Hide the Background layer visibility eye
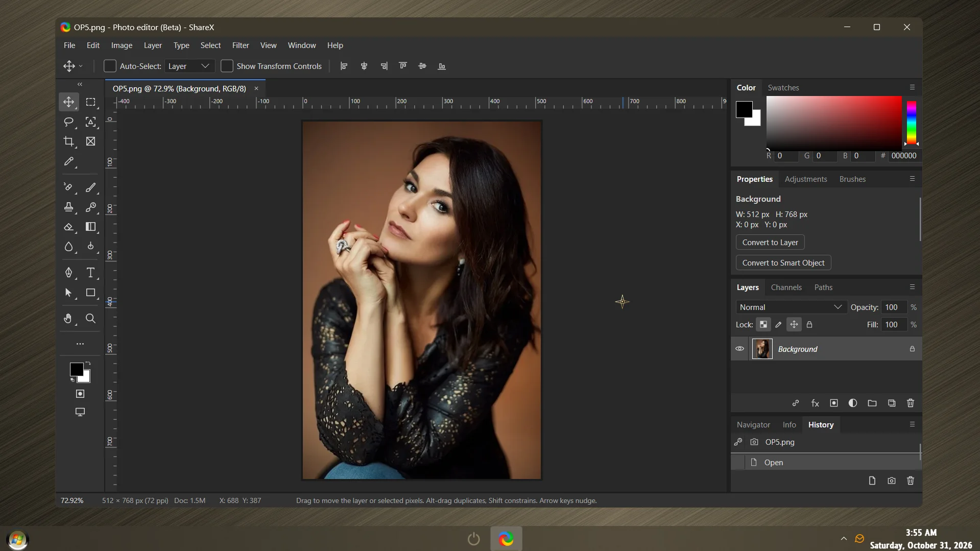 tap(739, 349)
